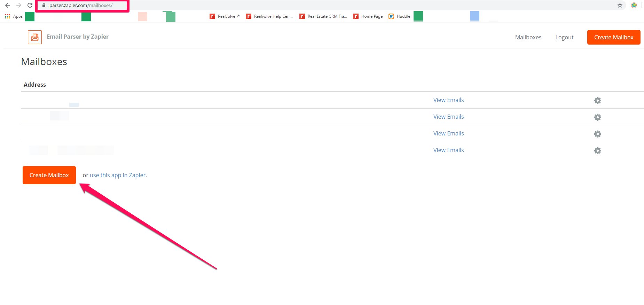
Task: Select Logout in the top navigation
Action: click(564, 37)
